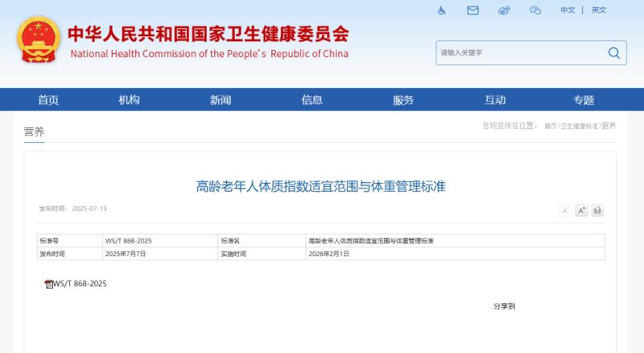Viewport: 644px width, 353px height.
Task: Click the national emblem logo
Action: pos(39,40)
